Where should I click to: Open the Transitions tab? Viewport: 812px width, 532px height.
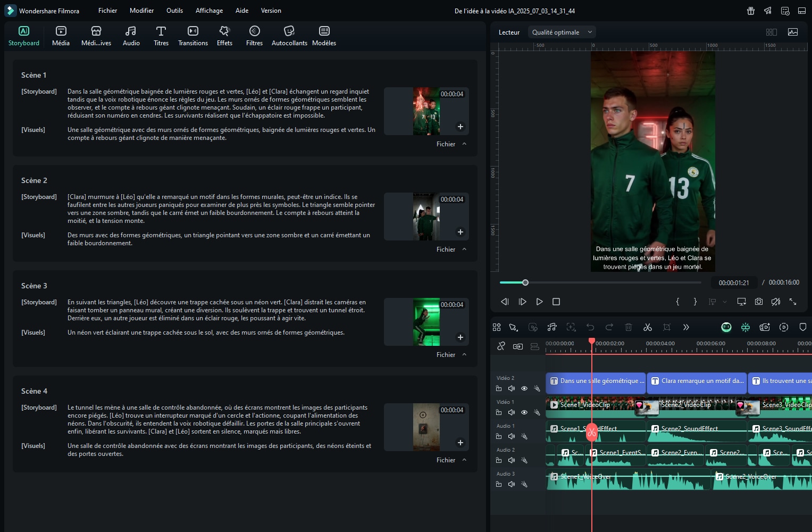point(193,36)
